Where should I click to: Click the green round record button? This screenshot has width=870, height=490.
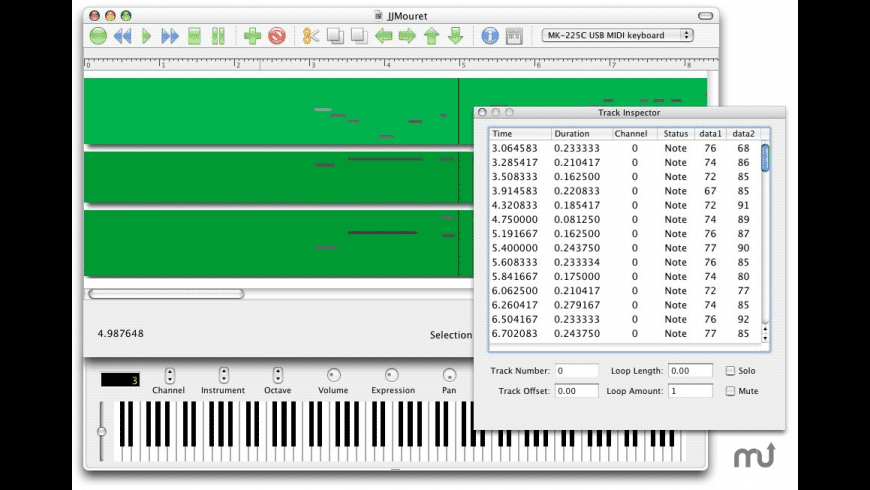(98, 36)
